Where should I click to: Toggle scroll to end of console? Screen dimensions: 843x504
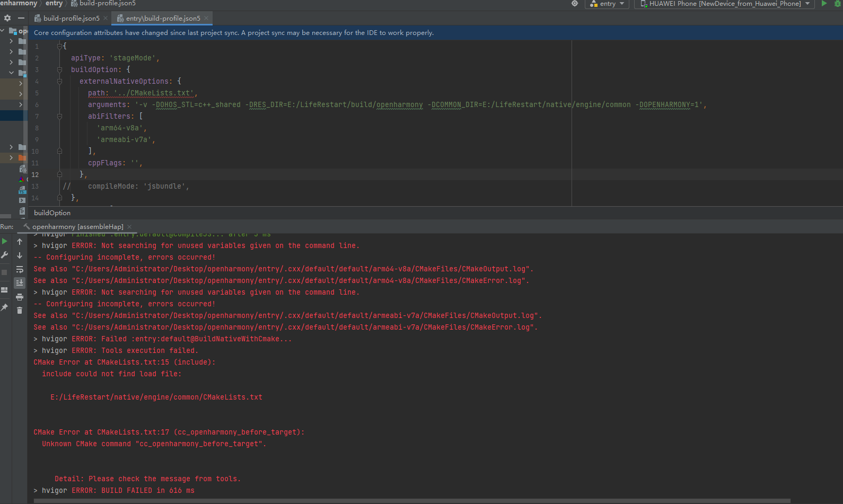[x=20, y=283]
